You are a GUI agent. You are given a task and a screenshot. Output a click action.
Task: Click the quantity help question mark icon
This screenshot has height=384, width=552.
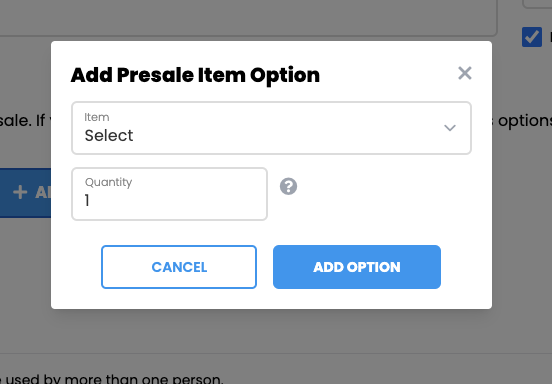click(x=288, y=186)
